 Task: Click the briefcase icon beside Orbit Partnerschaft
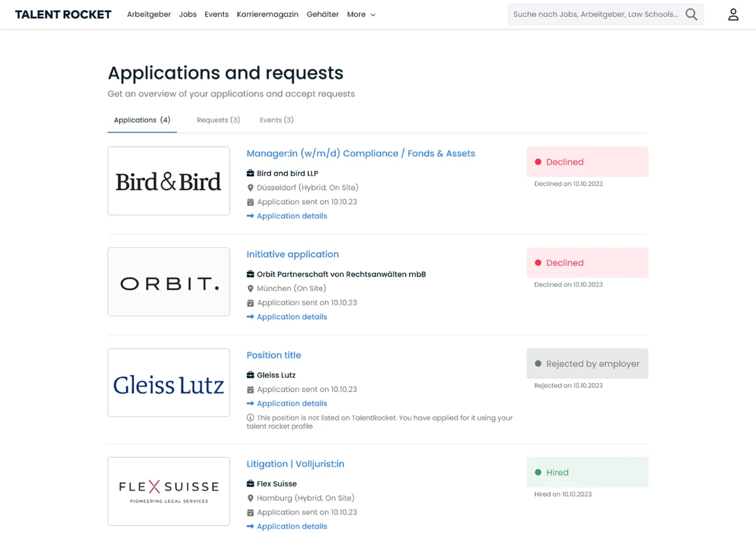coord(250,274)
